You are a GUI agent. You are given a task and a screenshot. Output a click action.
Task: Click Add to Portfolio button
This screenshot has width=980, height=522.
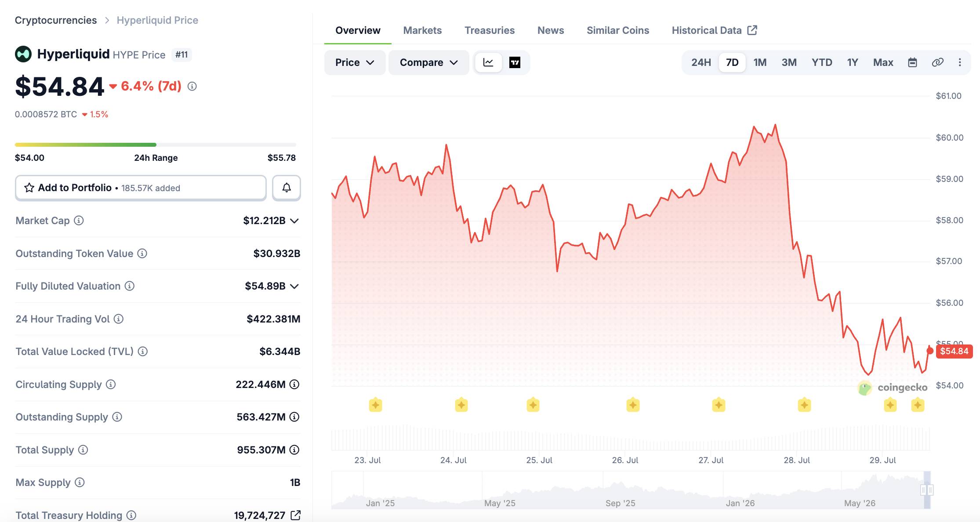[141, 188]
